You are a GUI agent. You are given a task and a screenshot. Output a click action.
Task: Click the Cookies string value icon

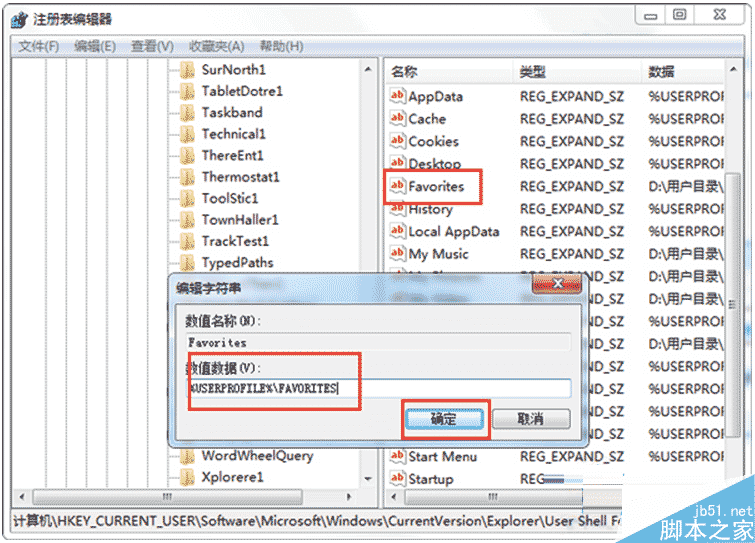tap(397, 141)
